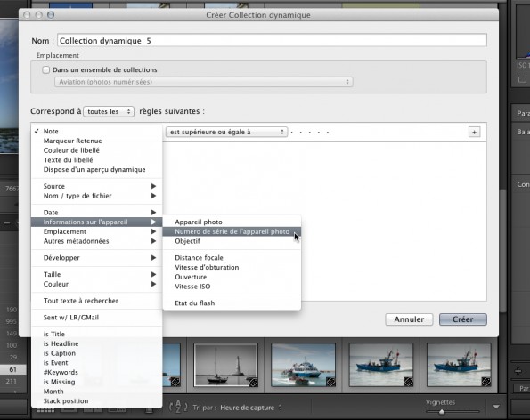Click first rating star dot in rule
The image size is (530, 420).
click(291, 133)
